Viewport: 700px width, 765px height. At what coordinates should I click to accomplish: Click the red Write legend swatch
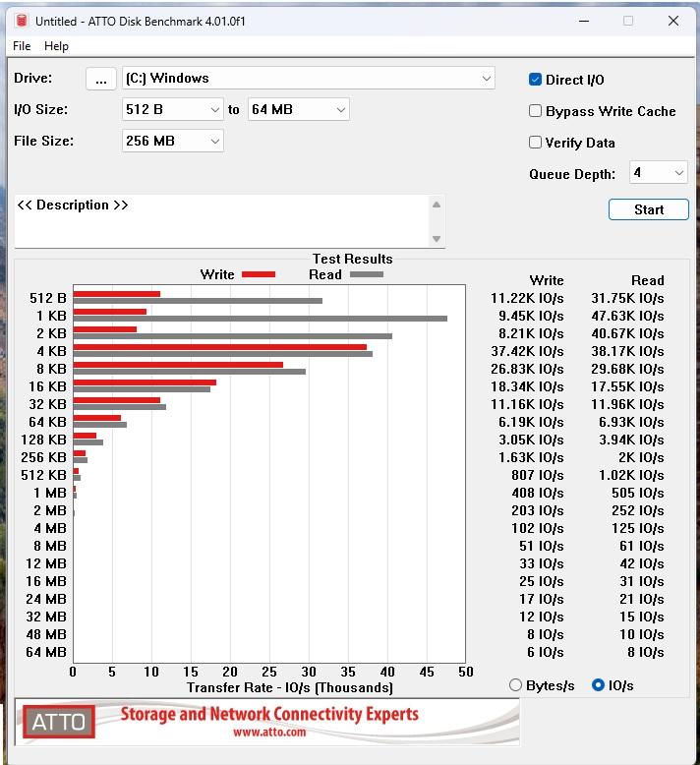tap(259, 274)
